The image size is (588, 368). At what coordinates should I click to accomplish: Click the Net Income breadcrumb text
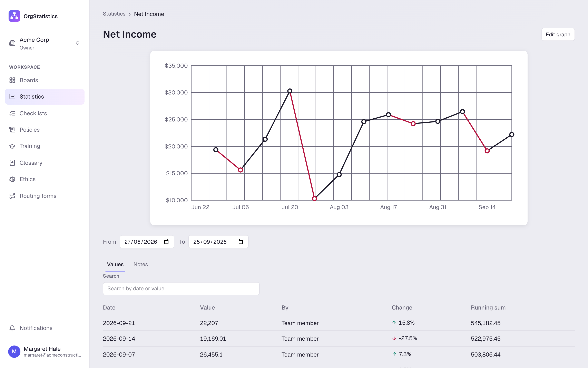pos(149,14)
